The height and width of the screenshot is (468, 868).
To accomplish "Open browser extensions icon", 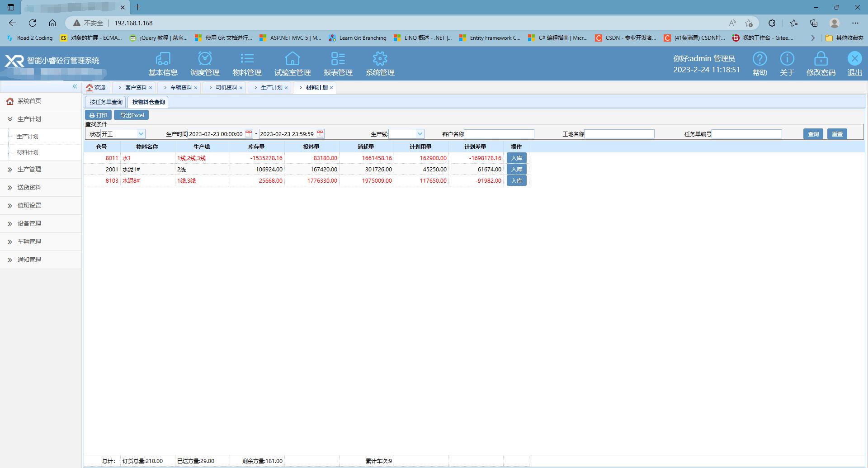I will [x=772, y=23].
